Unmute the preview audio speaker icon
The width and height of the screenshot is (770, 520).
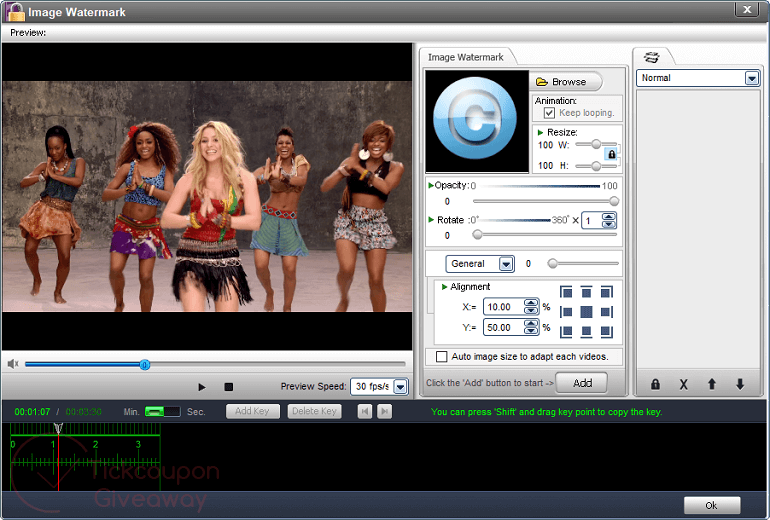(x=13, y=364)
